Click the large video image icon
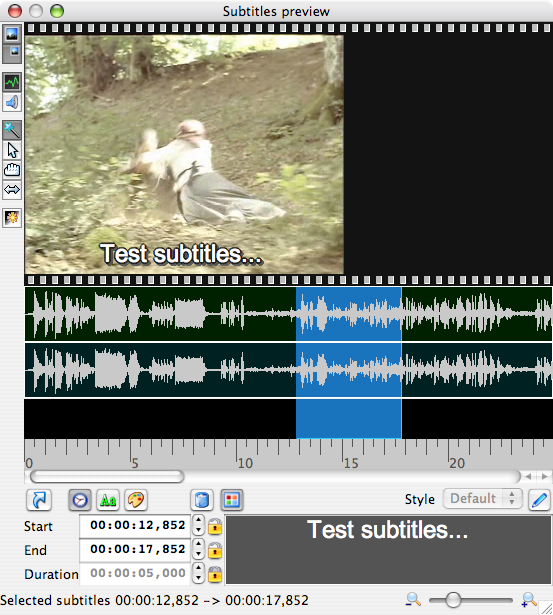 (x=12, y=34)
